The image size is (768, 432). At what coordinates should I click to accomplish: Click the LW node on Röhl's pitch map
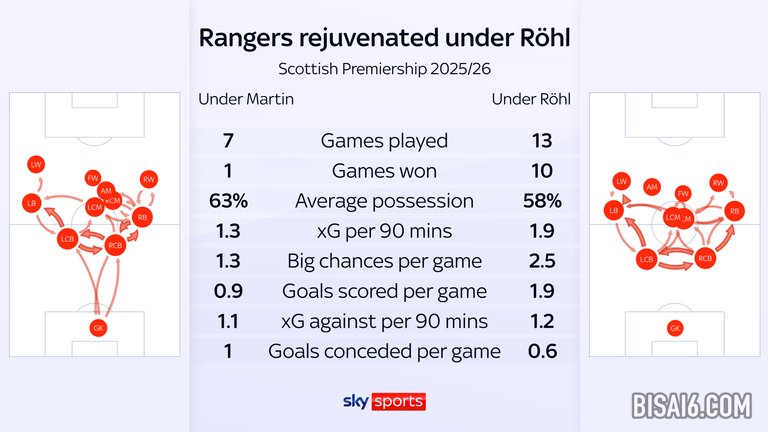(x=621, y=181)
